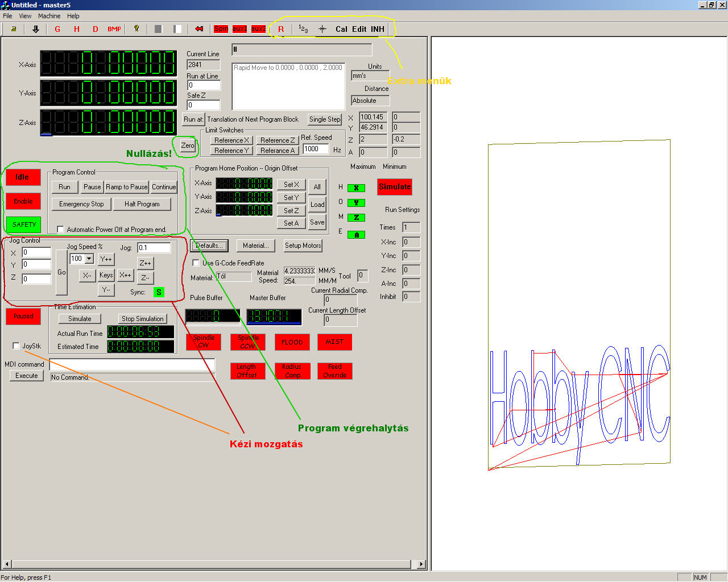Click the Zero axes button

pyautogui.click(x=188, y=145)
